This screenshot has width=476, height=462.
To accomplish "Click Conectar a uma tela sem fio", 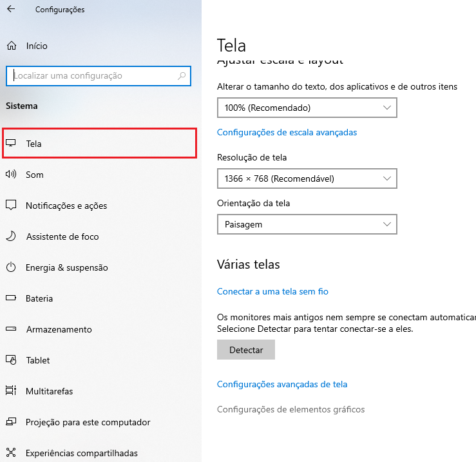I will [x=272, y=291].
